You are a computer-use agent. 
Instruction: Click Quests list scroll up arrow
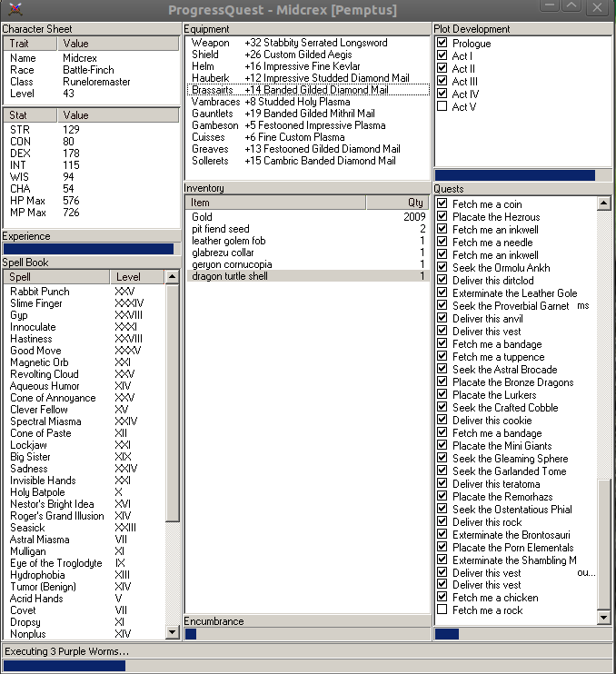[x=604, y=203]
